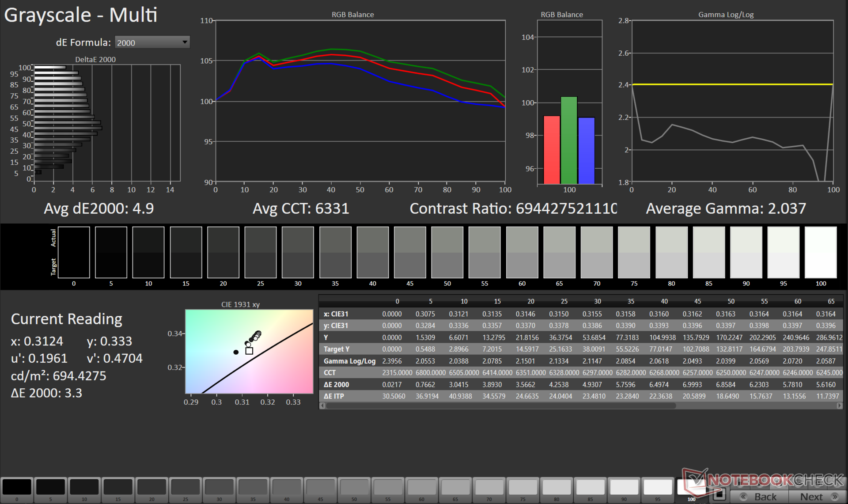The width and height of the screenshot is (848, 504).
Task: Click the 40 Actual/Target comparison swatch
Action: (372, 252)
